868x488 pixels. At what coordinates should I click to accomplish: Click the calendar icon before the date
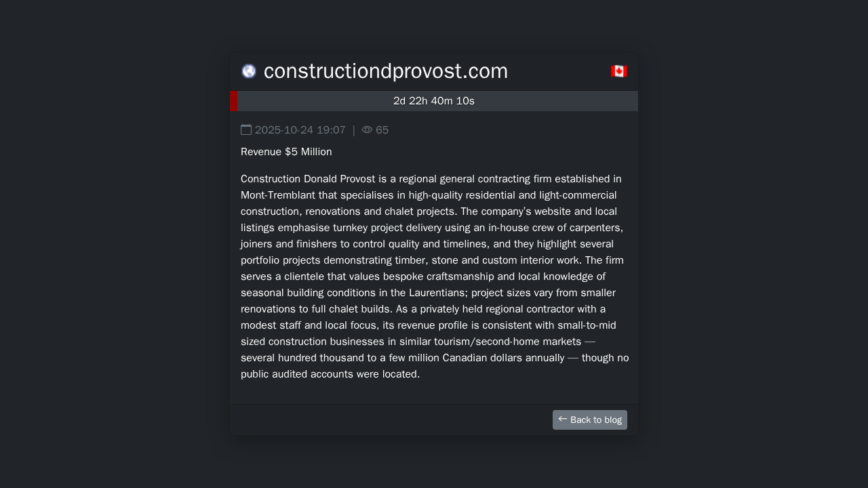coord(246,129)
